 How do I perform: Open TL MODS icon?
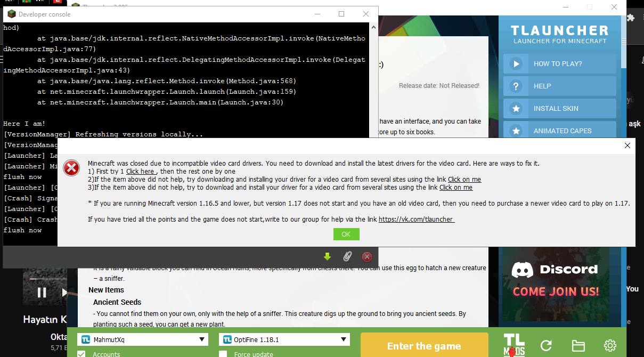coord(514,346)
